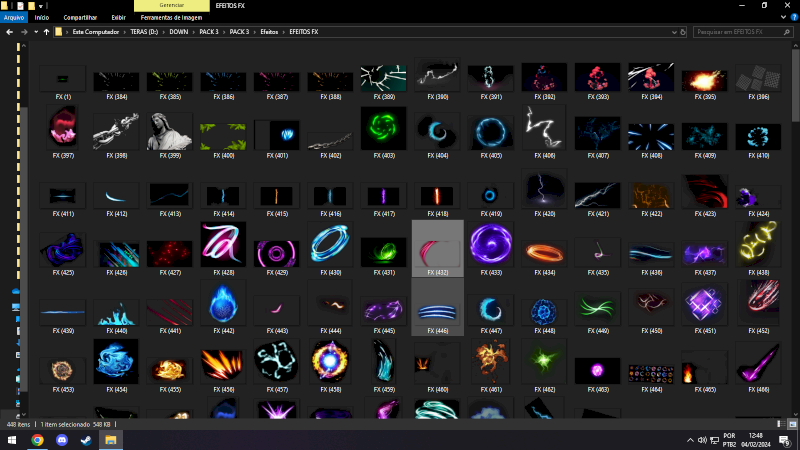Screen dimensions: 800x450
Task: Navigate to PACK 3 in the breadcrumb path
Action: coord(240,32)
